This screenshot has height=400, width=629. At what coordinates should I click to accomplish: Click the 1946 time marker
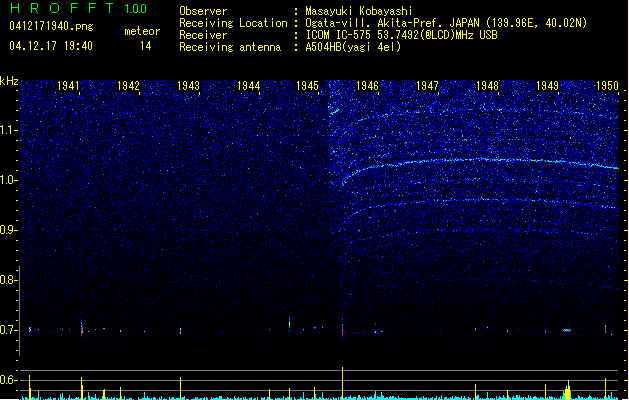(367, 86)
